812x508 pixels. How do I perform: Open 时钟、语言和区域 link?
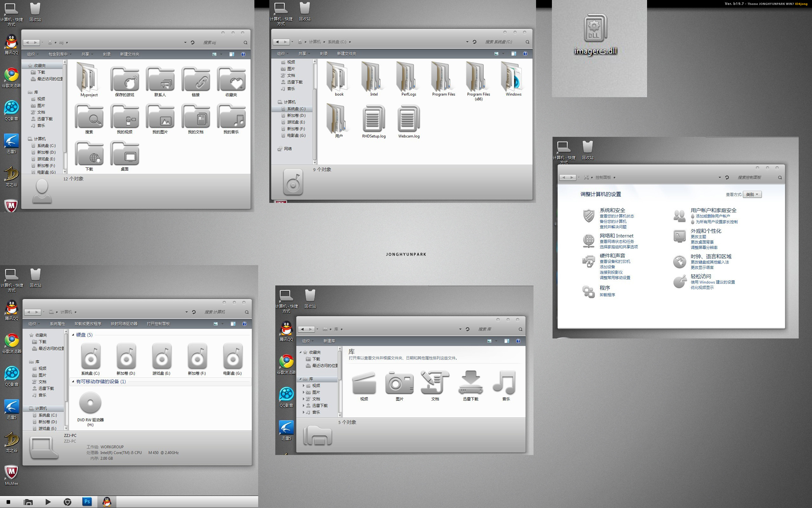[711, 256]
